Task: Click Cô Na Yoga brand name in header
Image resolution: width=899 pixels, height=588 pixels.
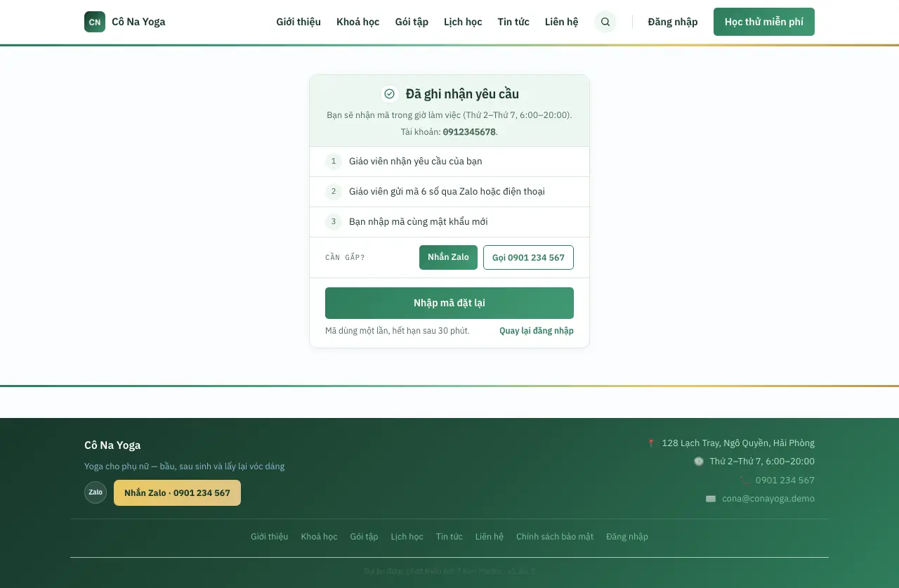Action: click(138, 22)
